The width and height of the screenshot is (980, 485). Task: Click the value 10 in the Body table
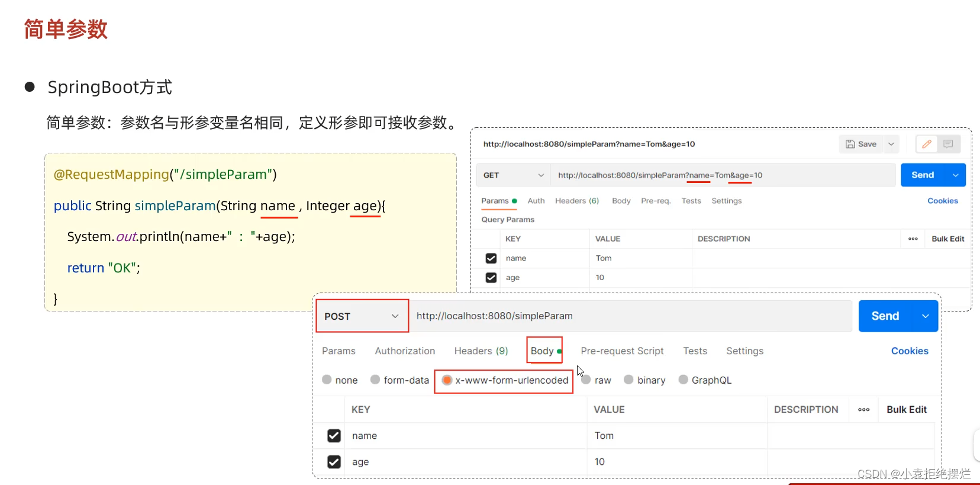(599, 461)
